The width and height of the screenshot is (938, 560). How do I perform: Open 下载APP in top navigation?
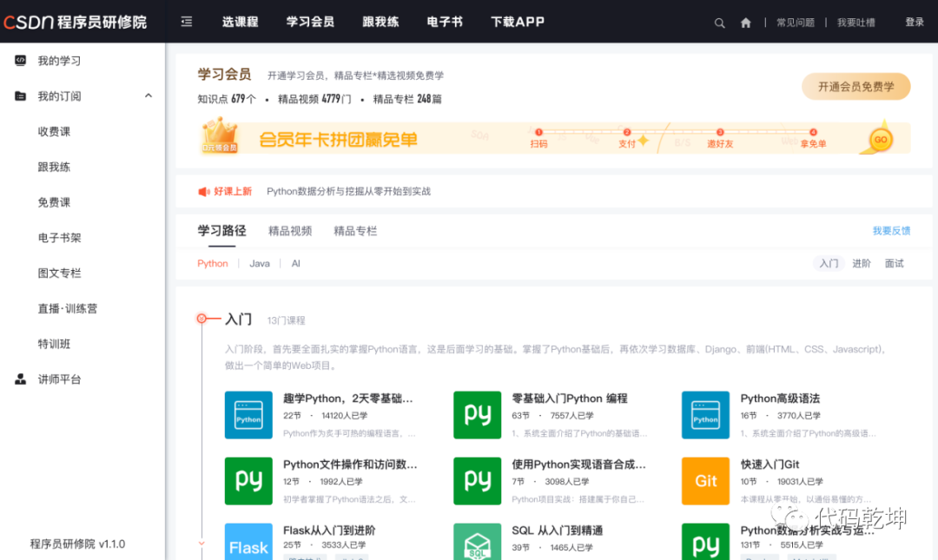point(518,22)
